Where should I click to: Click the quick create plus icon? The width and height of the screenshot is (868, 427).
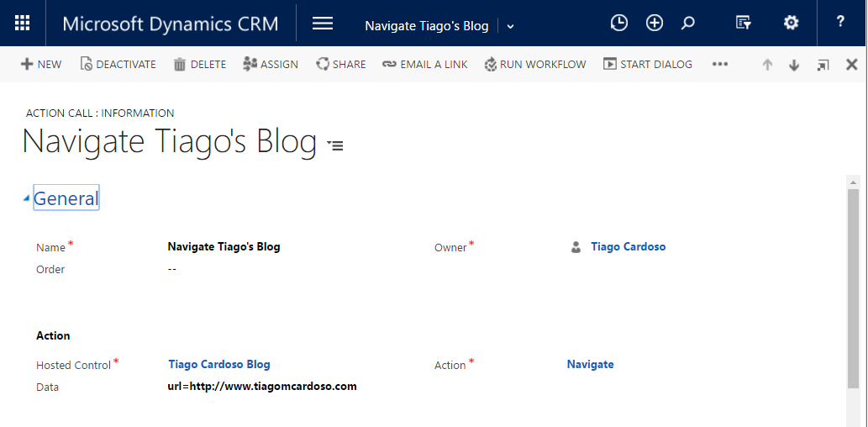655,24
